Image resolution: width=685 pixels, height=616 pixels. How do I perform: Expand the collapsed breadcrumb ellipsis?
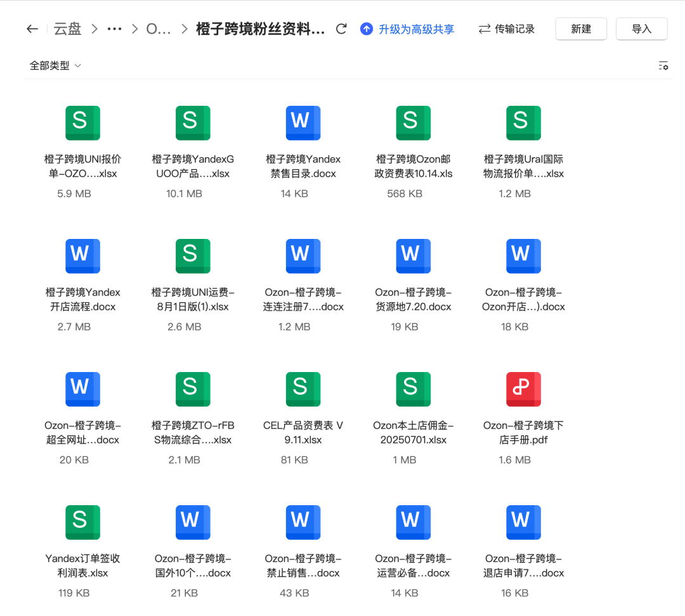point(114,29)
